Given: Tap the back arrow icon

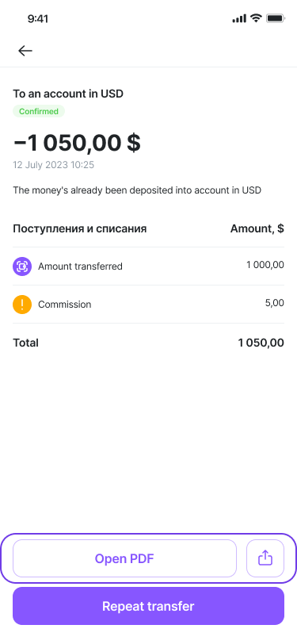Looking at the screenshot, I should coord(25,51).
